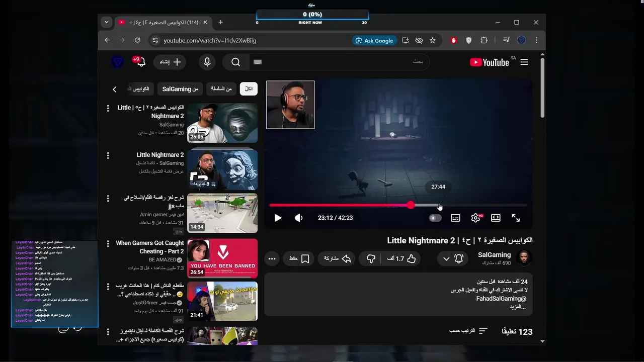This screenshot has width=644, height=362.
Task: Open YouTube notifications bell 9+
Action: 140,62
